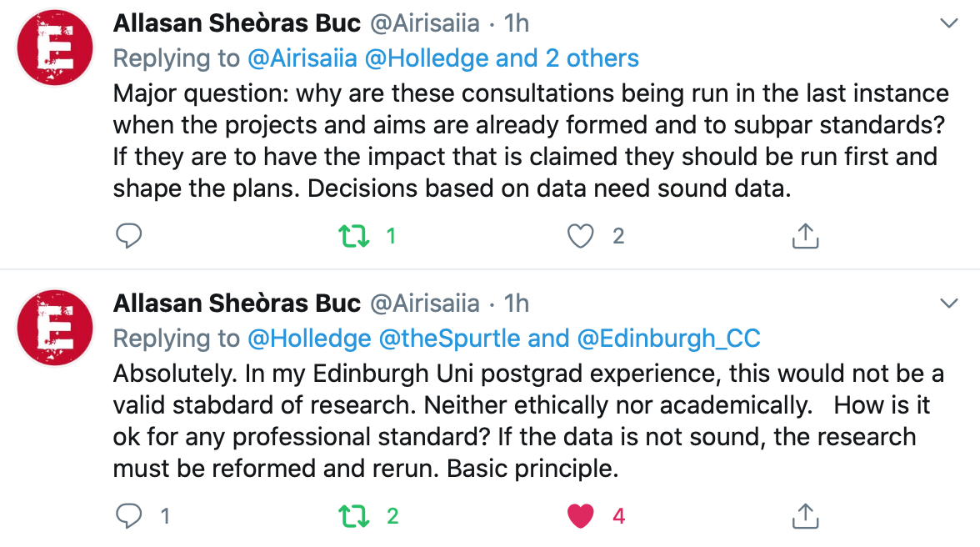The height and width of the screenshot is (547, 980).
Task: Open author name on second tweet
Action: (237, 304)
